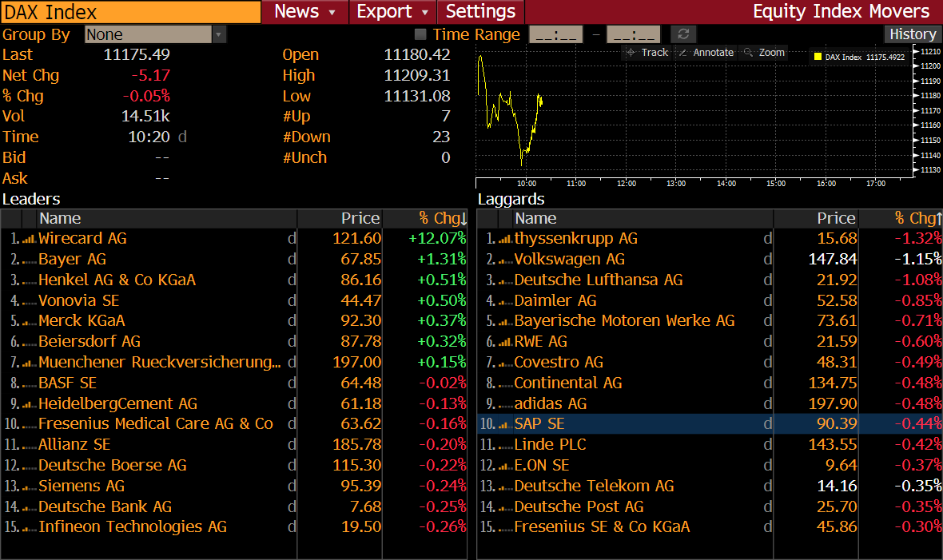
Task: Sort Laggards by Price column header
Action: (835, 218)
